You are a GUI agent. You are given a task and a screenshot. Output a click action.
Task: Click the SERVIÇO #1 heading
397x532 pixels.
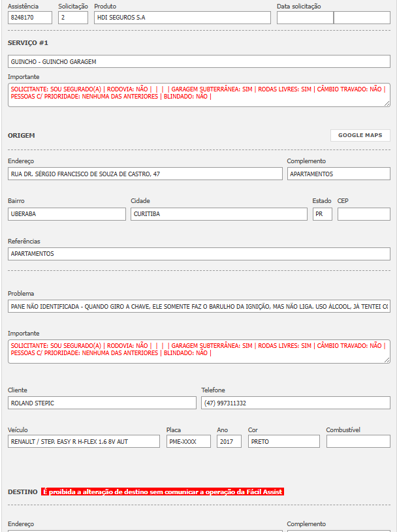pyautogui.click(x=28, y=42)
